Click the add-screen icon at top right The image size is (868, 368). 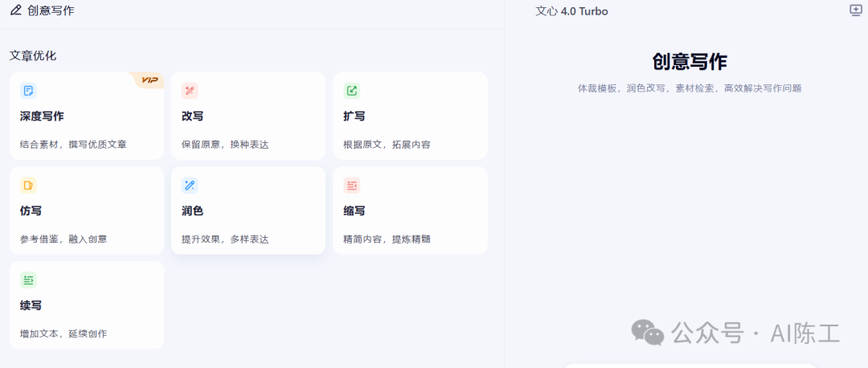point(855,10)
